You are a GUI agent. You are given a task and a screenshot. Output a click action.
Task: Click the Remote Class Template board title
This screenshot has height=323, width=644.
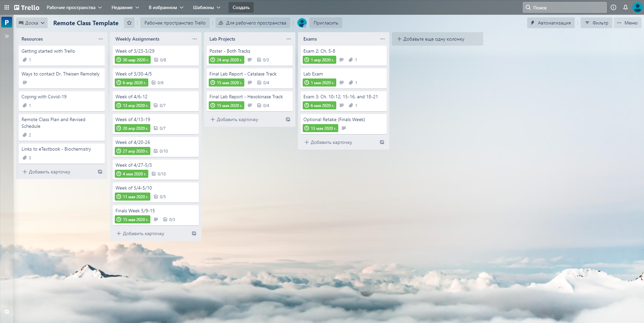[x=86, y=23]
